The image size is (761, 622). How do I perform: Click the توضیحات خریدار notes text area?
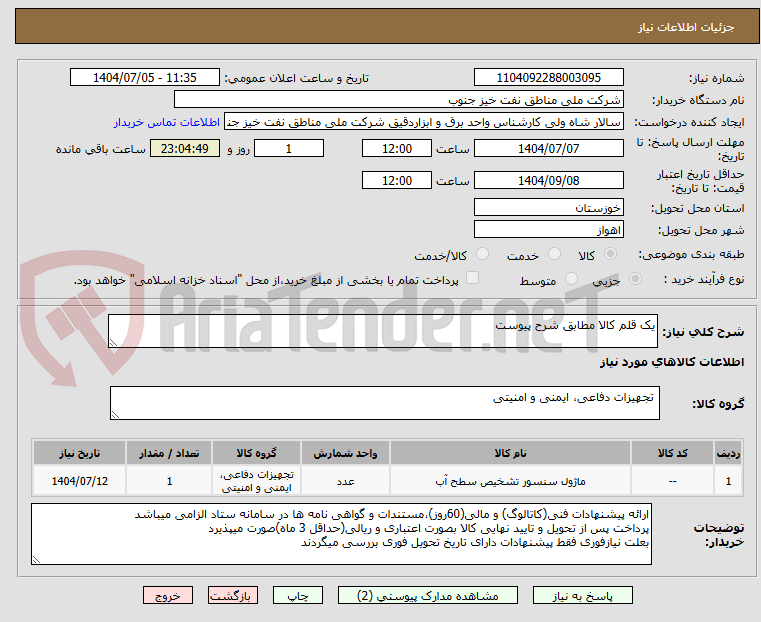click(x=341, y=534)
